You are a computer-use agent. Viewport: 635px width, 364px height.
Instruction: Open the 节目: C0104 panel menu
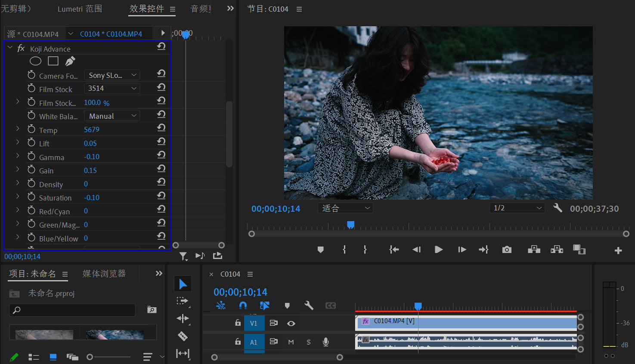299,9
